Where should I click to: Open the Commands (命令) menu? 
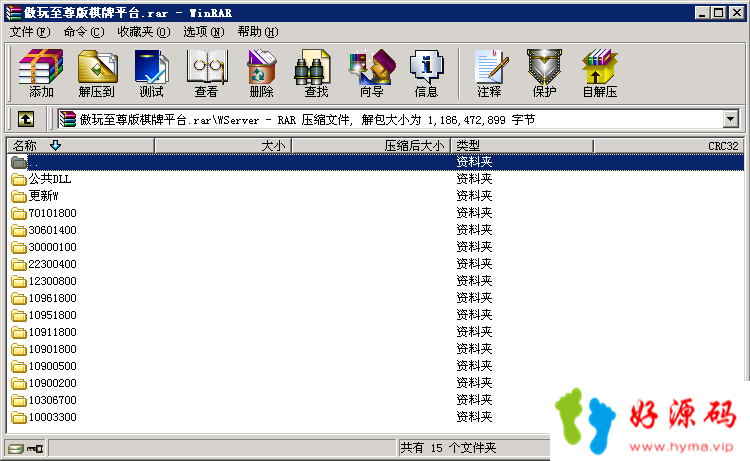[84, 32]
